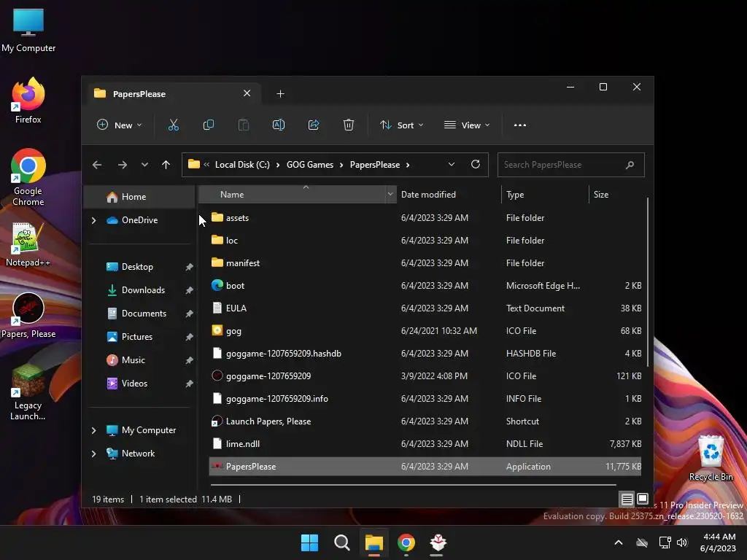Viewport: 747px width, 560px height.
Task: Select My Computer desktop icon
Action: tap(28, 31)
